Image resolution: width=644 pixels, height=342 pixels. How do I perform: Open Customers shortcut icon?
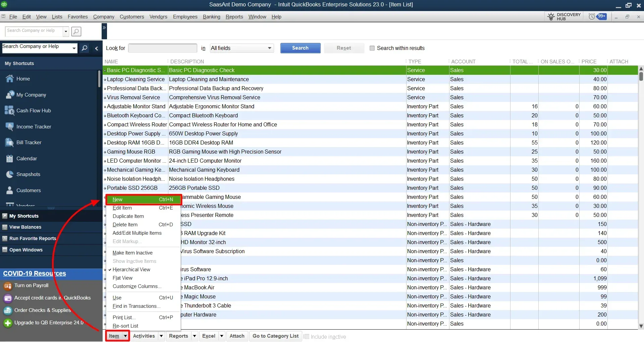pyautogui.click(x=9, y=190)
